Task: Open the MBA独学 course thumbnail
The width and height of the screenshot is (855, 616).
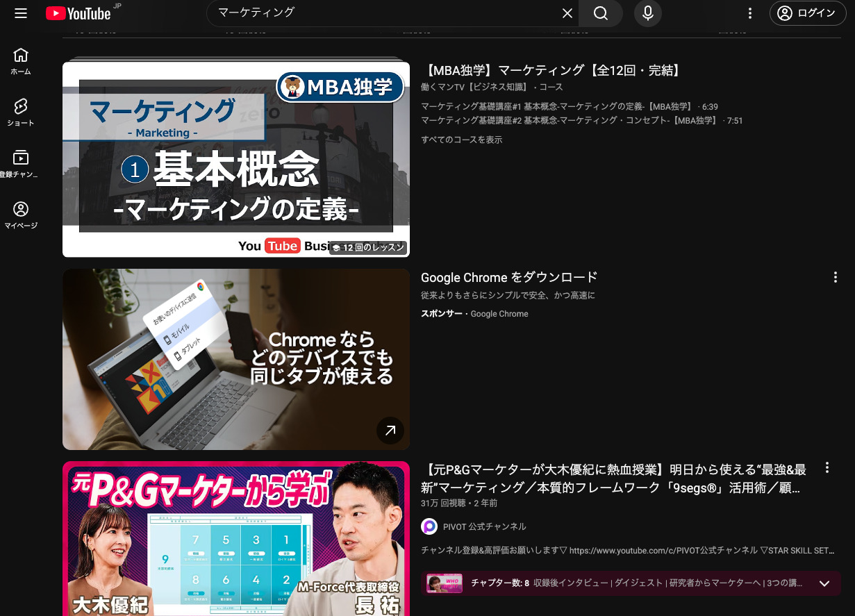Action: (235, 160)
